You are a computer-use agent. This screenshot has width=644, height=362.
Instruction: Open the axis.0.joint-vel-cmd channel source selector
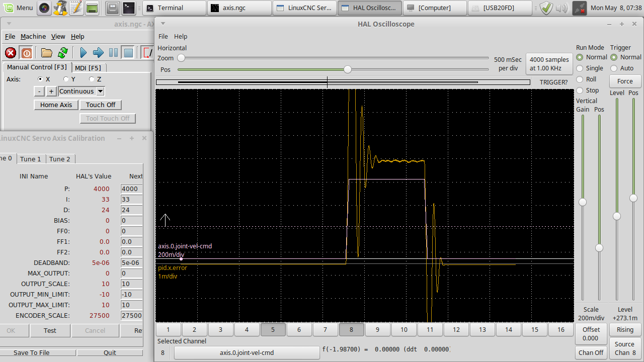247,352
